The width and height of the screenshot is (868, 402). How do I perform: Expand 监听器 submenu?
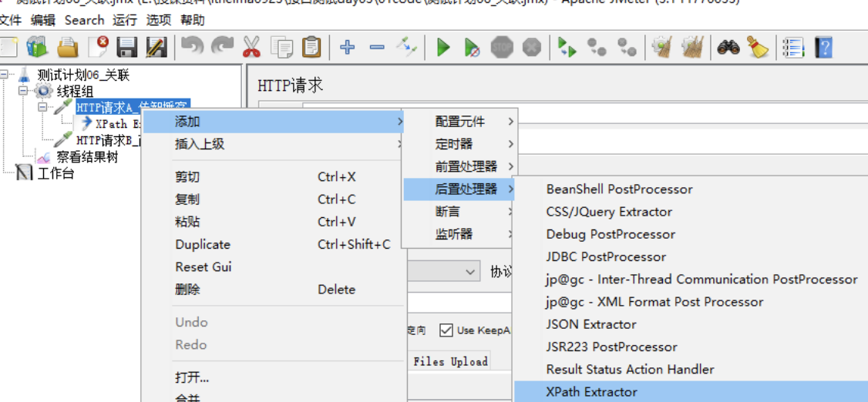pos(459,234)
